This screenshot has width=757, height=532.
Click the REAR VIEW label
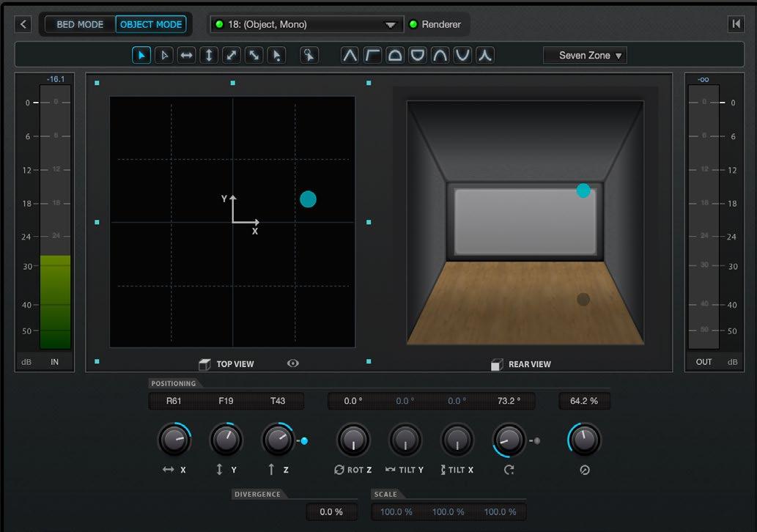(x=530, y=364)
